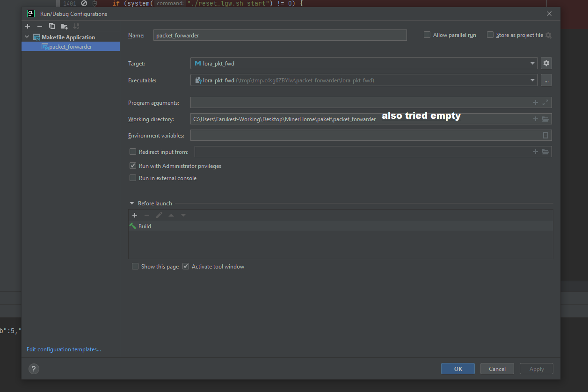Screen dimensions: 588x392
Task: Enable Store as project file
Action: click(490, 35)
